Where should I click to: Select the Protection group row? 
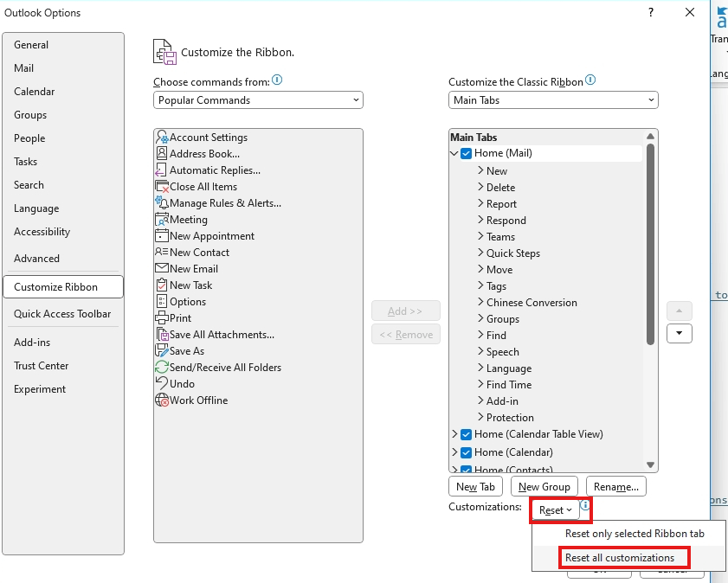point(510,418)
